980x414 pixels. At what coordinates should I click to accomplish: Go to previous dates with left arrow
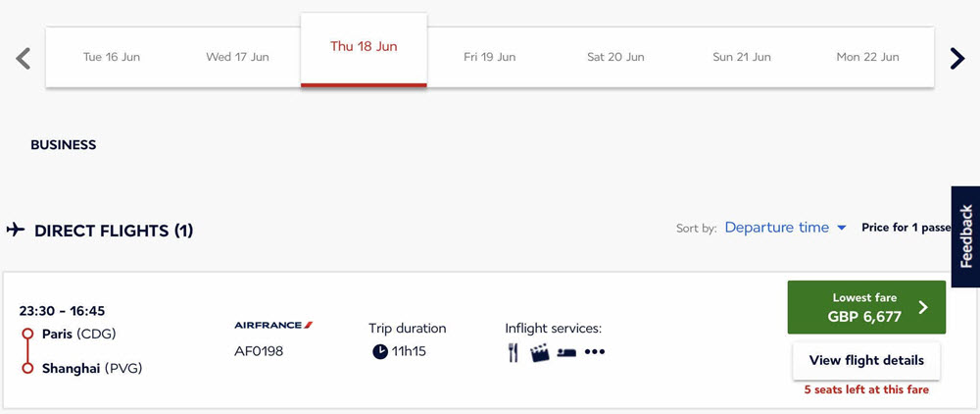(x=24, y=58)
